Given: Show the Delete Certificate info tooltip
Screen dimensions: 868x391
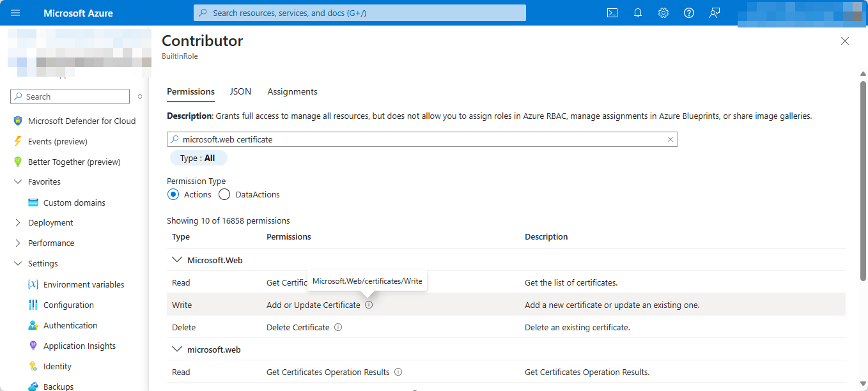Looking at the screenshot, I should (338, 327).
